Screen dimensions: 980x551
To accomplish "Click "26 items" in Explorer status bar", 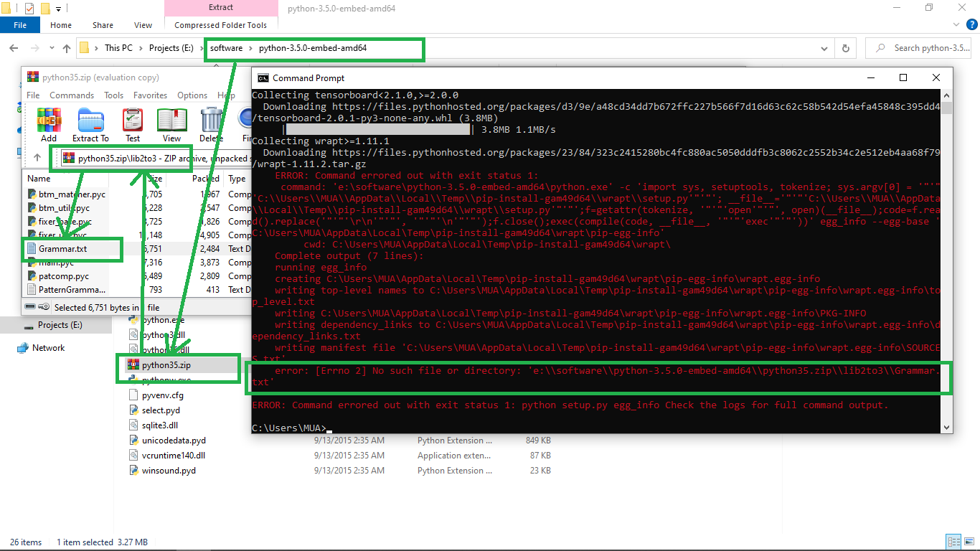I will (26, 542).
